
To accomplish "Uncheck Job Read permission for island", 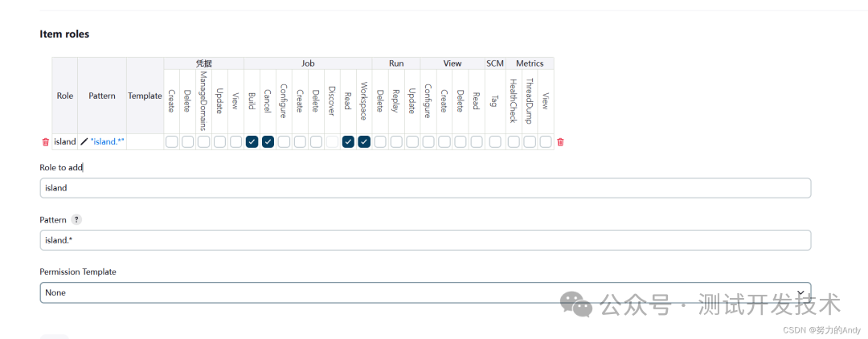I will [348, 141].
